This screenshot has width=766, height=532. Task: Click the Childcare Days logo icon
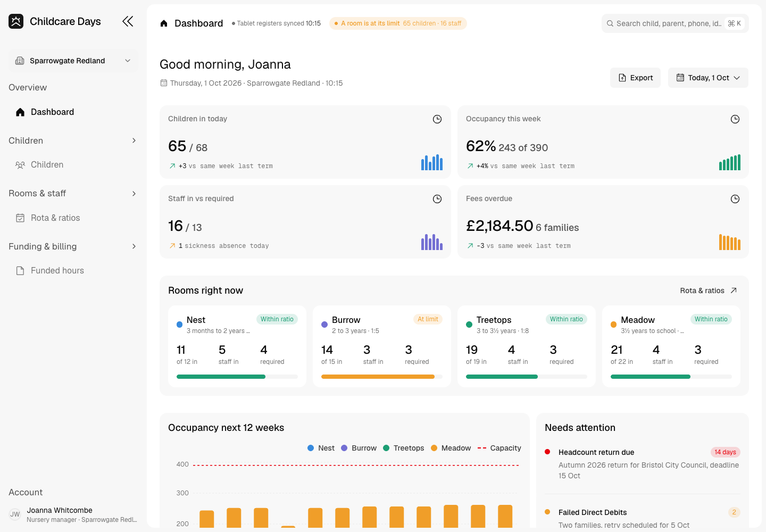click(x=16, y=21)
